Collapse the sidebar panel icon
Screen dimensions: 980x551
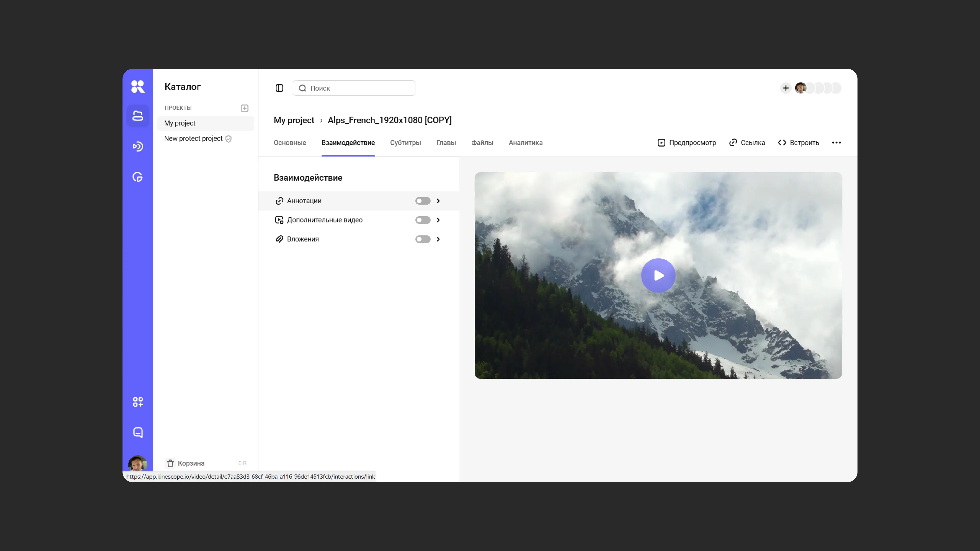click(279, 88)
